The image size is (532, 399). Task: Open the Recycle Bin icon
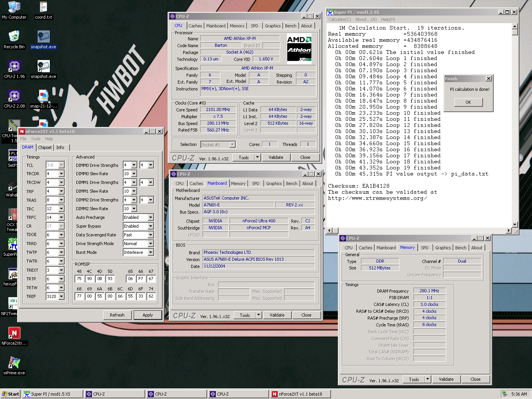(x=14, y=37)
